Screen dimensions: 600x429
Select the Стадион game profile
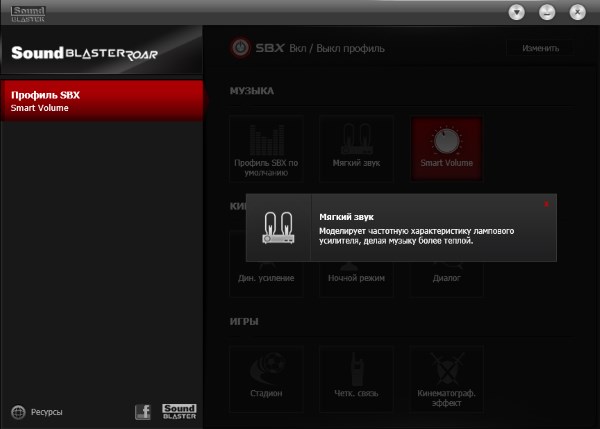pos(266,379)
